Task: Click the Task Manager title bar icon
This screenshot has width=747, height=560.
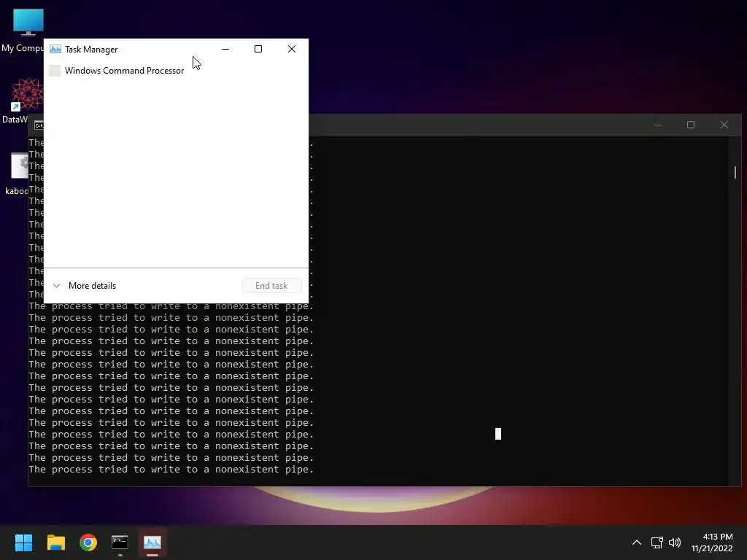Action: coord(55,49)
